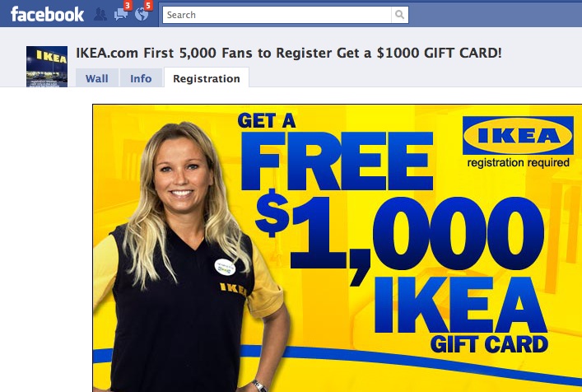Click the GIFT CARD text in banner
The width and height of the screenshot is (582, 392).
[489, 344]
